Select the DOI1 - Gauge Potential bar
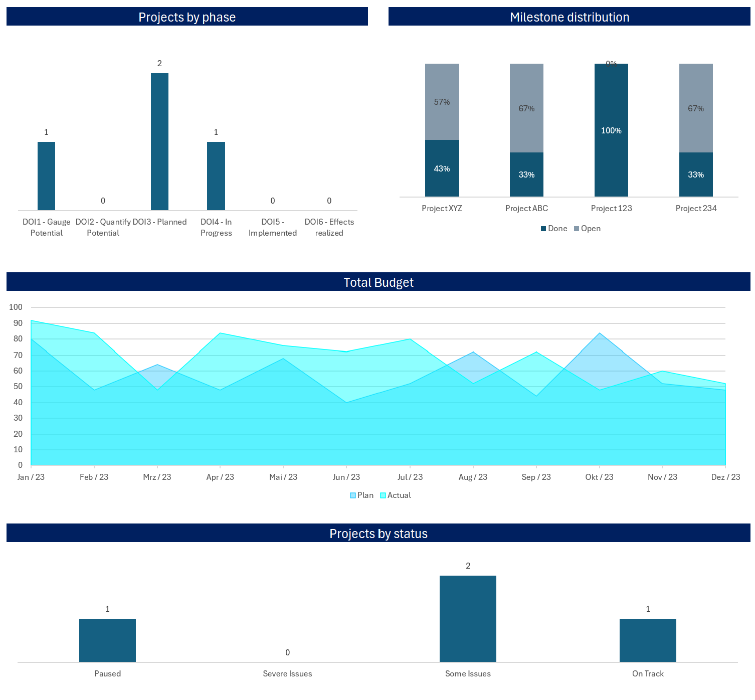The width and height of the screenshot is (755, 700). click(46, 176)
